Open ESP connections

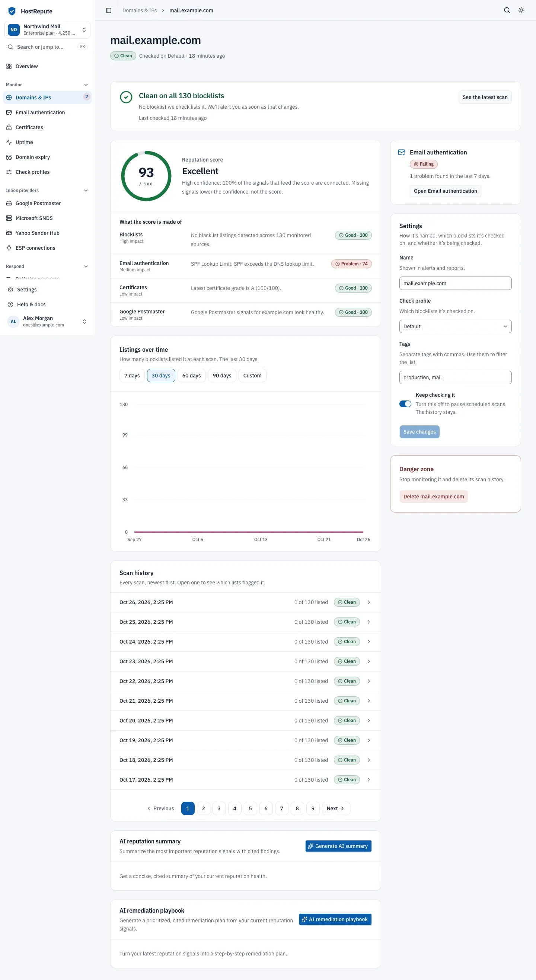coord(47,248)
